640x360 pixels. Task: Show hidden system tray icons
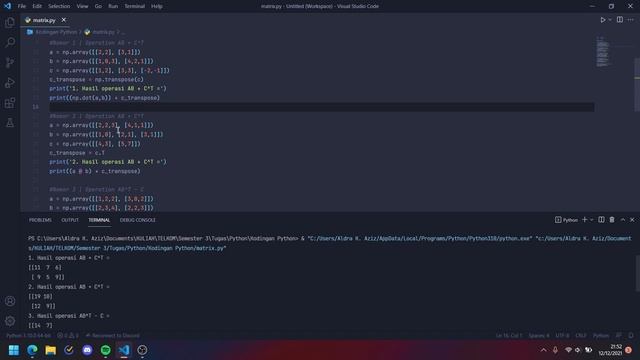pyautogui.click(x=543, y=350)
